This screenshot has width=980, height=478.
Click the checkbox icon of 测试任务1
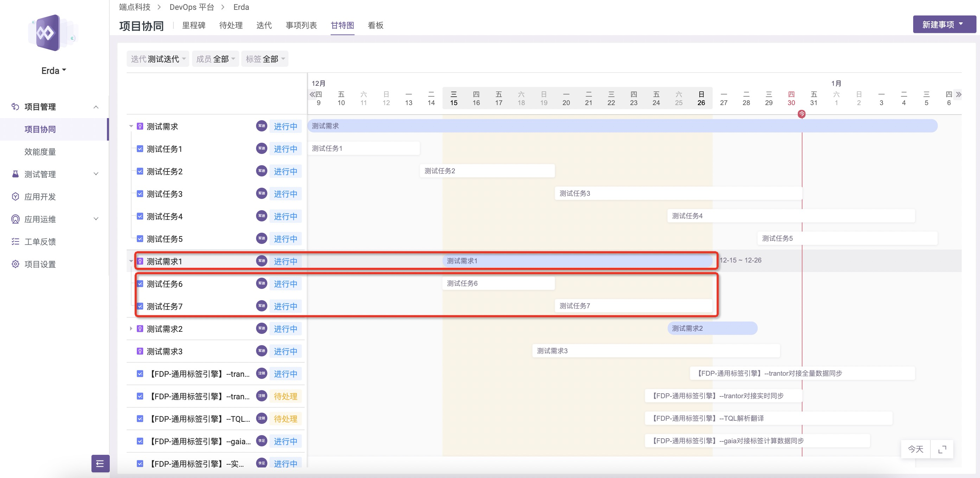click(140, 149)
